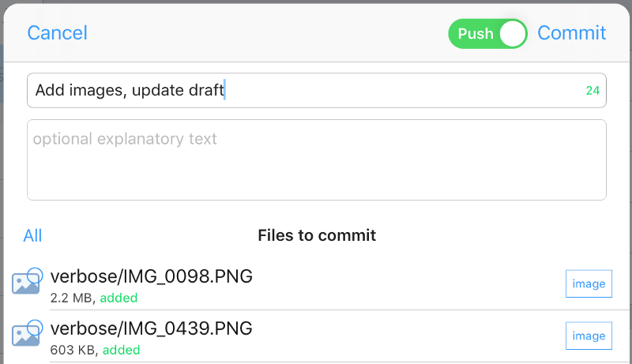Image resolution: width=632 pixels, height=364 pixels.
Task: Toggle the Push switch off
Action: [x=487, y=33]
